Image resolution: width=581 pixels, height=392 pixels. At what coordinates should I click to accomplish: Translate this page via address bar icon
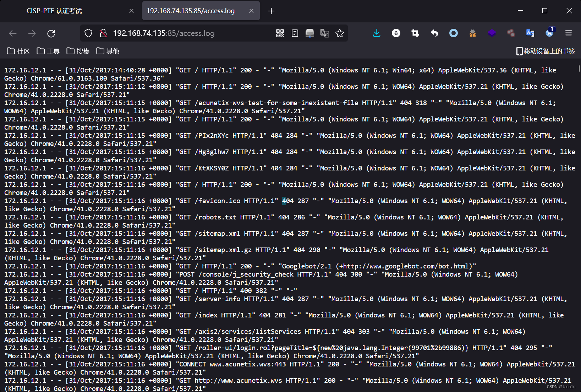coord(325,33)
